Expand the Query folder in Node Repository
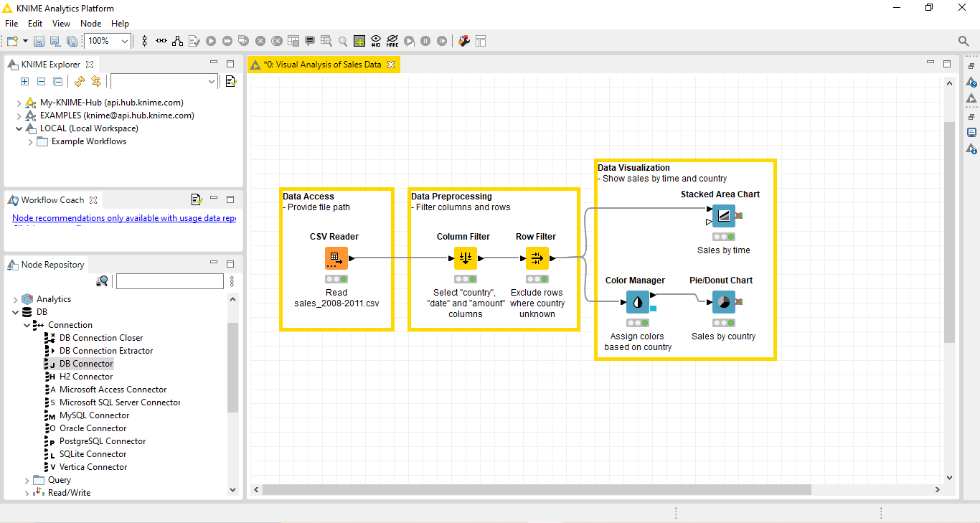 coord(27,480)
